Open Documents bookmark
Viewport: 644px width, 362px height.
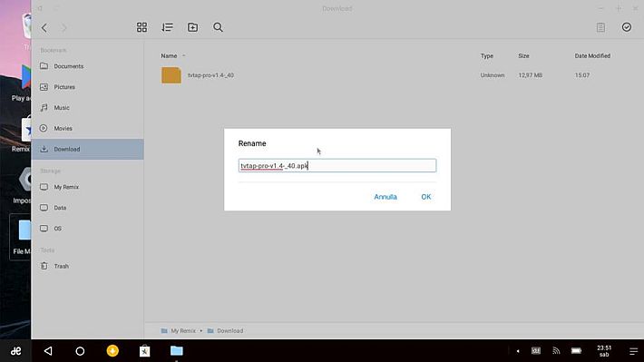(x=87, y=66)
